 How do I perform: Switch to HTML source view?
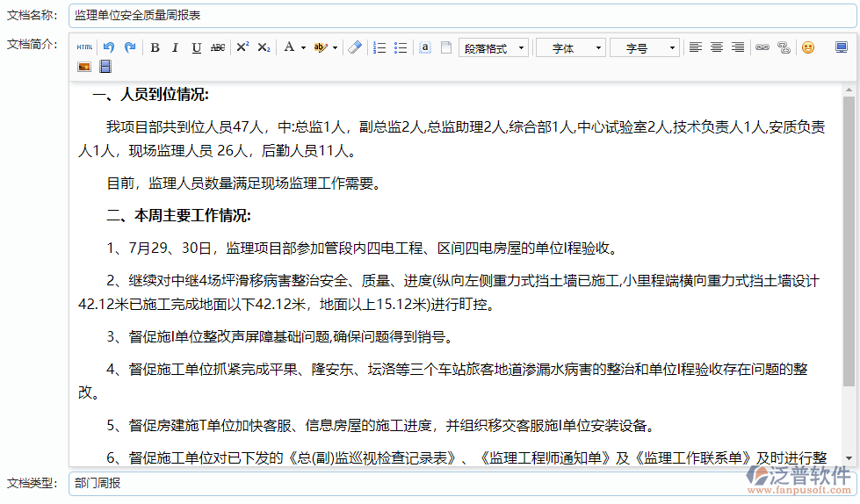(x=84, y=47)
